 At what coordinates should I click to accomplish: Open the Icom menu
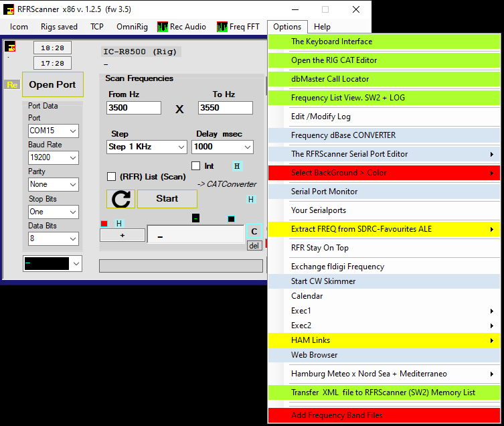tap(19, 27)
